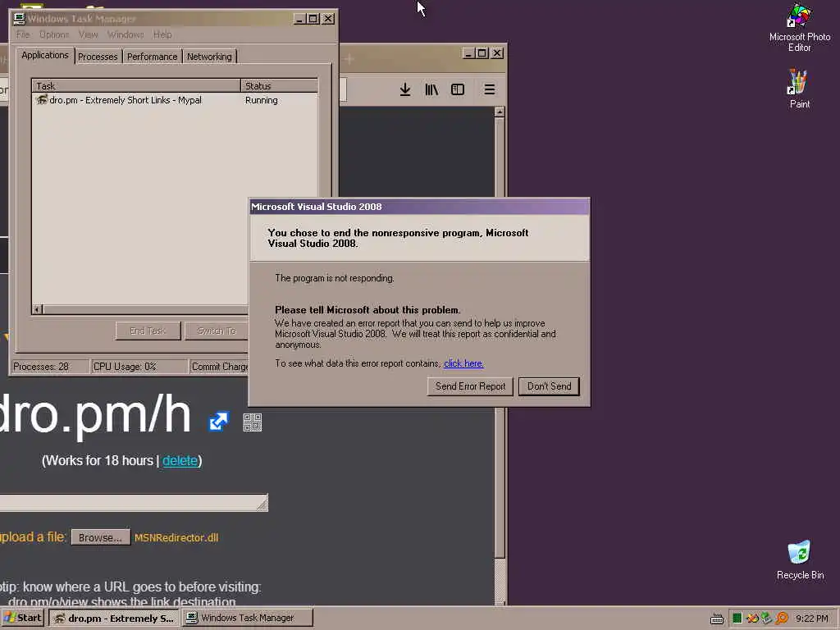Screen dimensions: 840x630
Task: Open the Help menu in Task Manager
Action: 162,34
